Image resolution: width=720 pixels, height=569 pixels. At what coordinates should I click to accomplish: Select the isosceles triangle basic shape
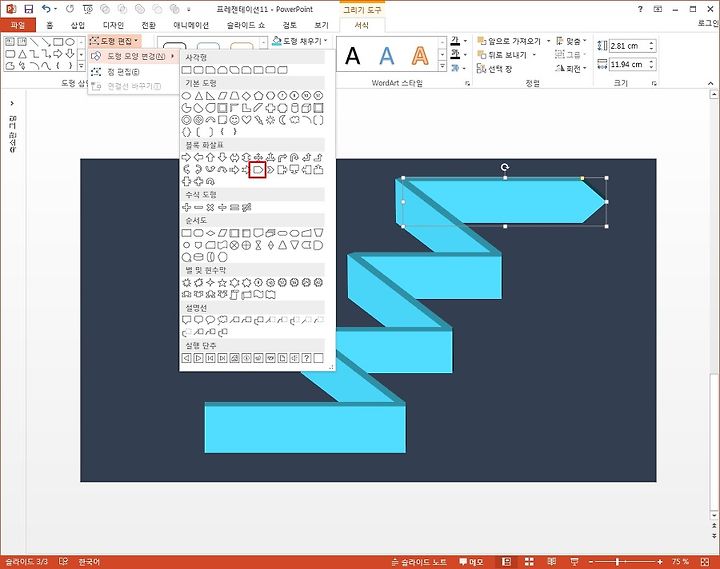point(198,96)
